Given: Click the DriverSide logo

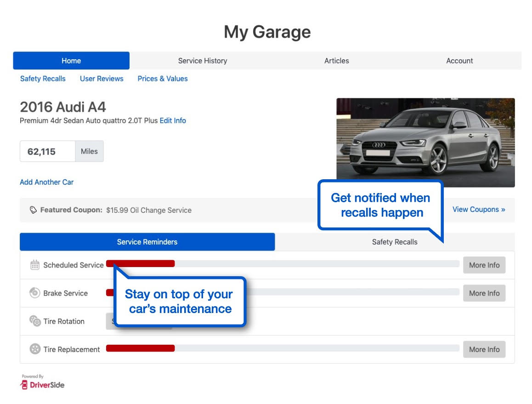Looking at the screenshot, I should tap(43, 384).
